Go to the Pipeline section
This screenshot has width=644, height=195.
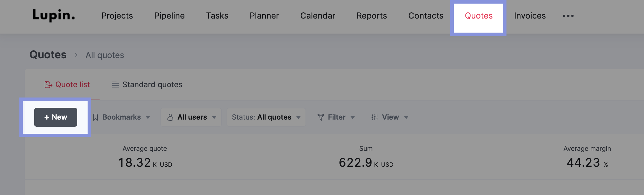[x=169, y=16]
